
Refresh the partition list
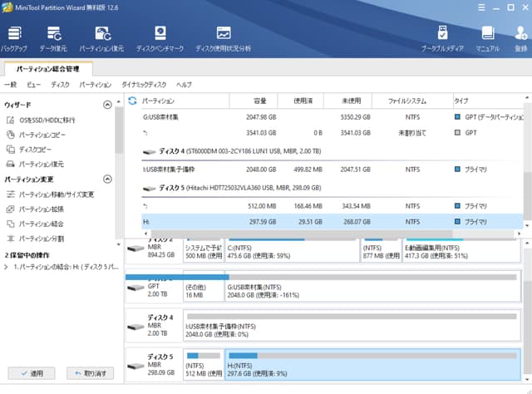click(x=132, y=101)
